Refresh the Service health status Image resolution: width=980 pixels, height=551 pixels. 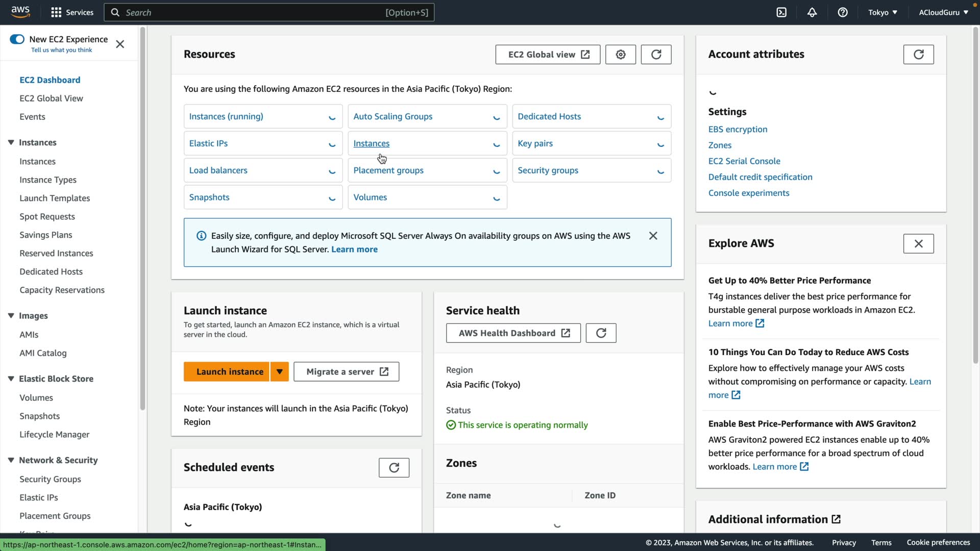[601, 333]
